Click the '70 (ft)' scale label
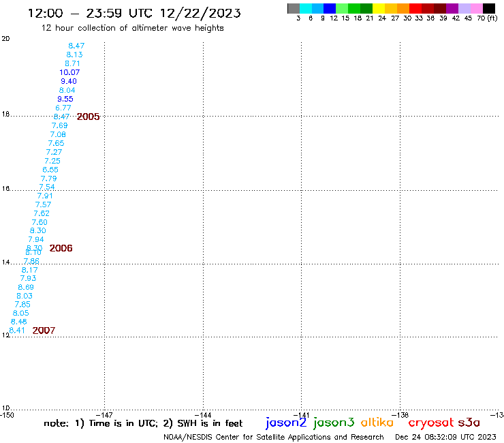The image size is (504, 443). click(487, 18)
